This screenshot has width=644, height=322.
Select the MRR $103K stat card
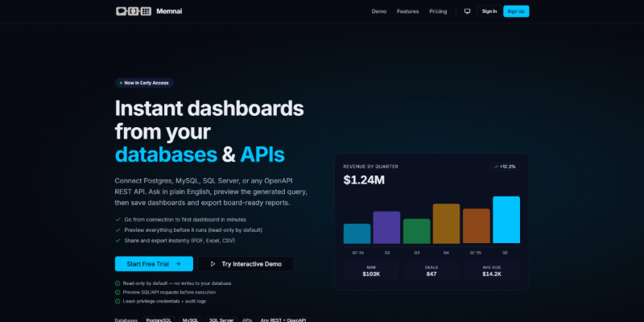point(371,270)
